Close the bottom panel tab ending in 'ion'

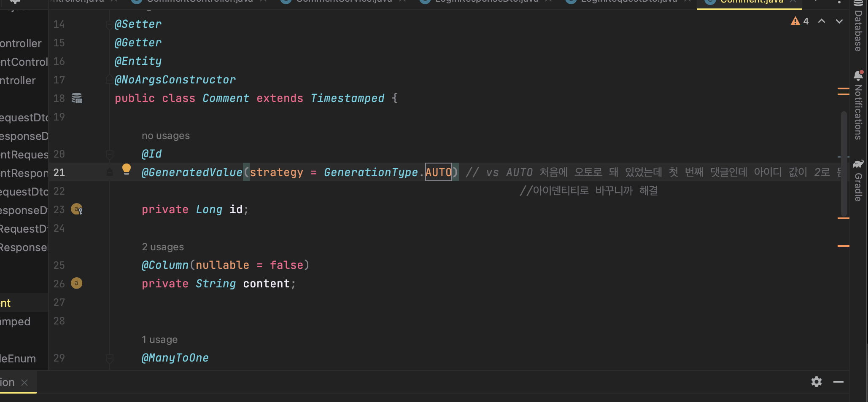(24, 382)
